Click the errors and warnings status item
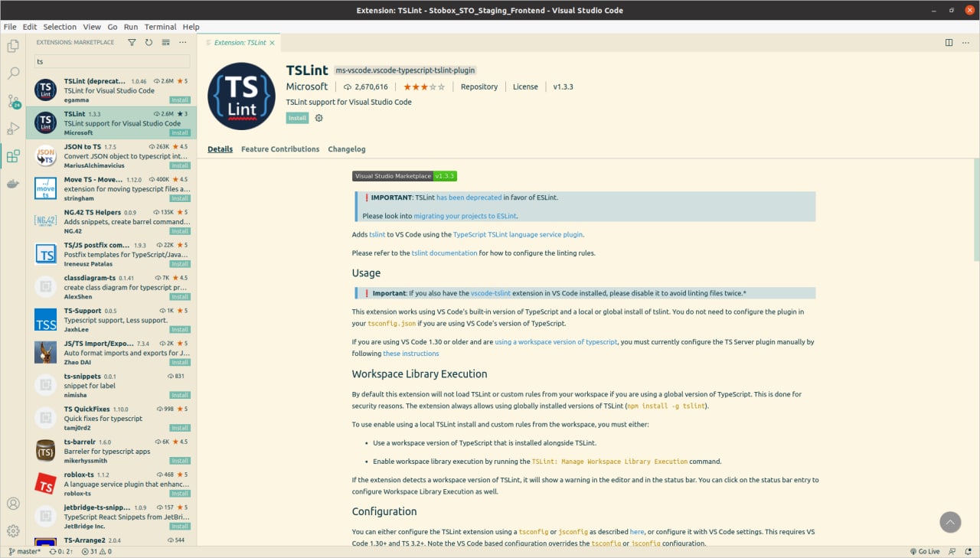The width and height of the screenshot is (980, 558). pos(97,551)
